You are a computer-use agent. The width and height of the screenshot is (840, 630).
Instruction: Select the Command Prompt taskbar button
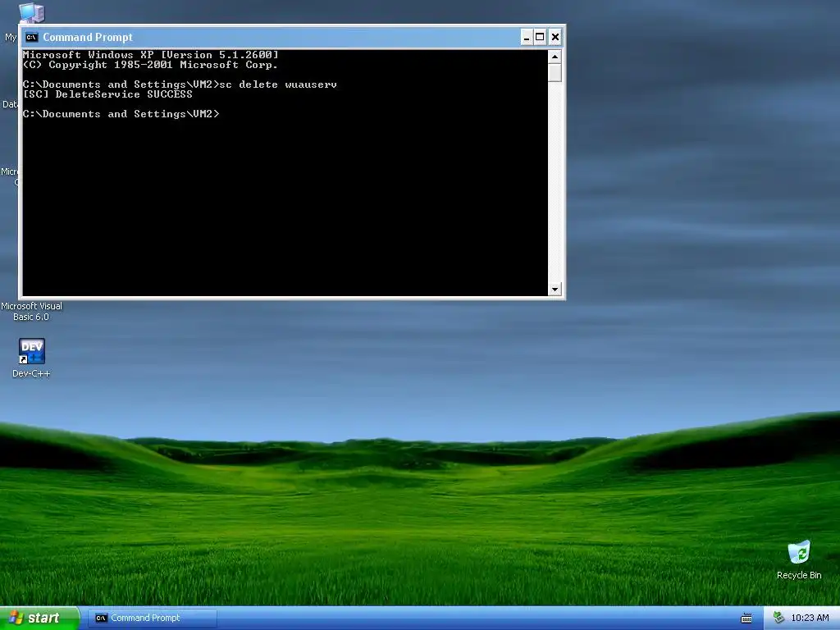[152, 618]
